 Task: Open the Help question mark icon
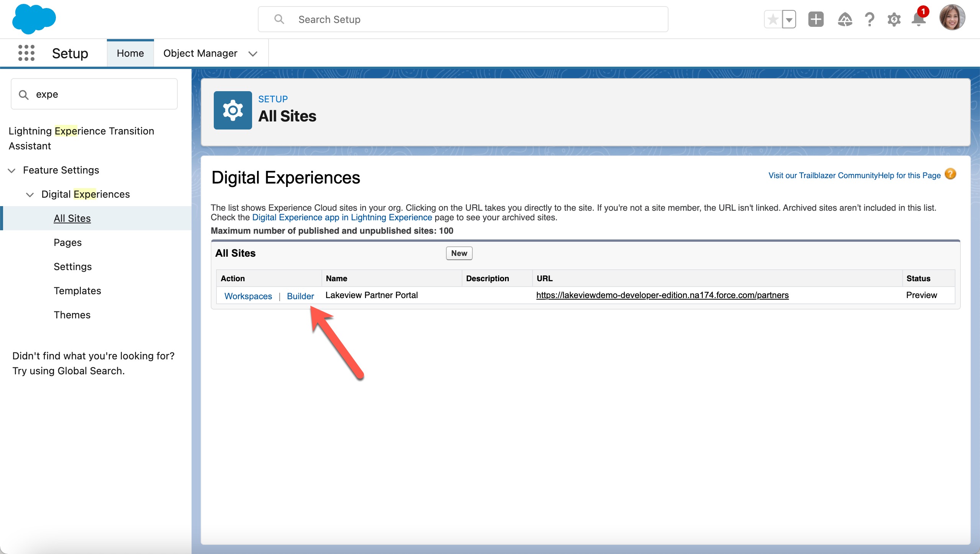coord(870,19)
